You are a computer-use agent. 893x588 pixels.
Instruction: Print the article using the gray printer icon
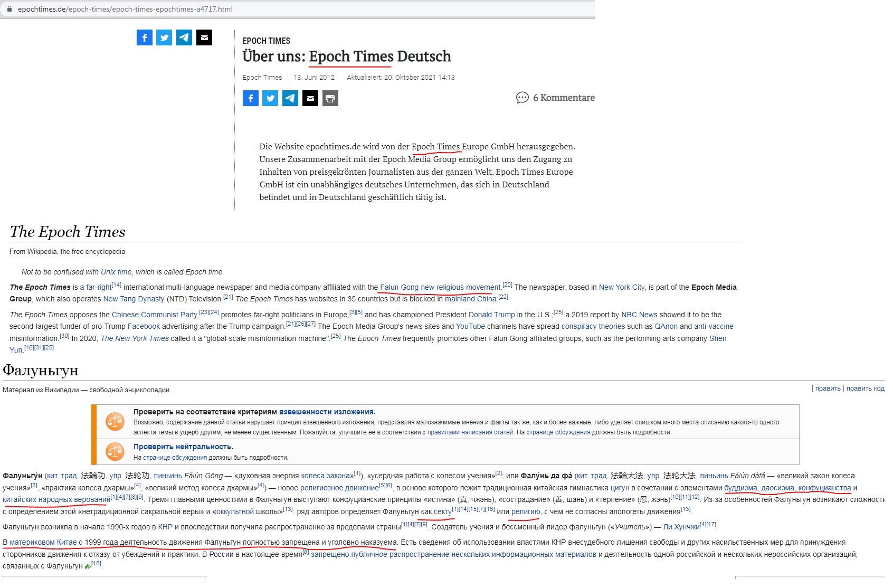(330, 98)
